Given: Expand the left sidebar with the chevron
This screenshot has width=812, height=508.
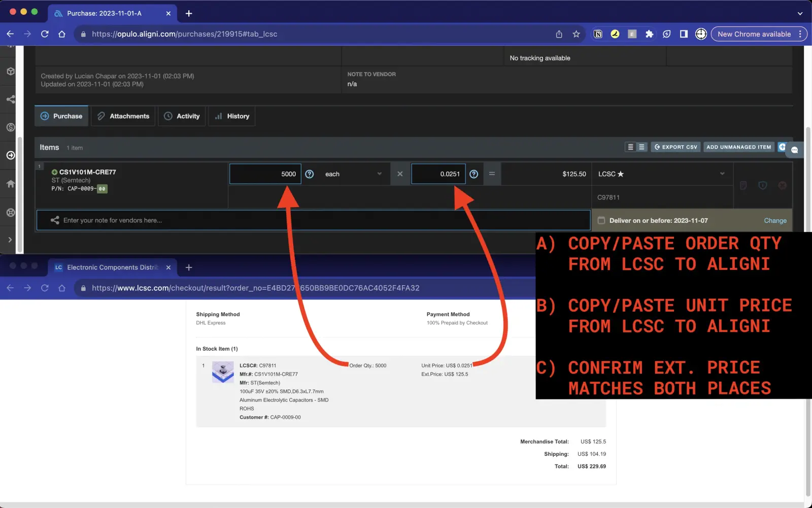Looking at the screenshot, I should tap(10, 240).
